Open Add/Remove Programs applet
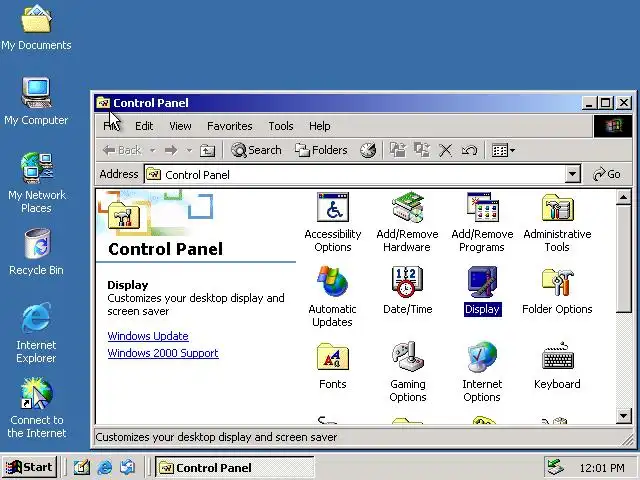Screen dimensions: 640x480 [482, 222]
